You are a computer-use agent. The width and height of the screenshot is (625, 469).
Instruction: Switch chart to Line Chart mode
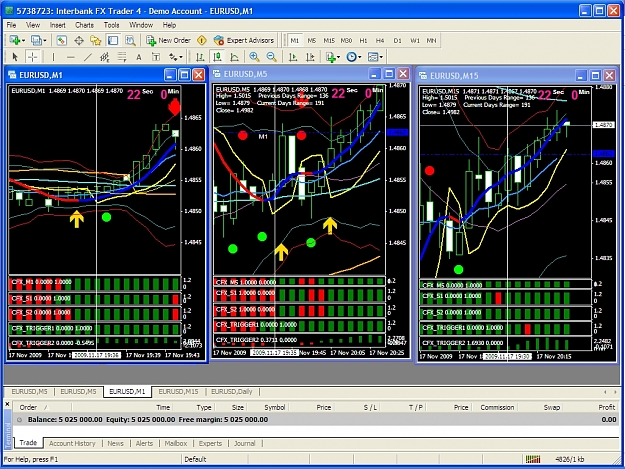[235, 57]
